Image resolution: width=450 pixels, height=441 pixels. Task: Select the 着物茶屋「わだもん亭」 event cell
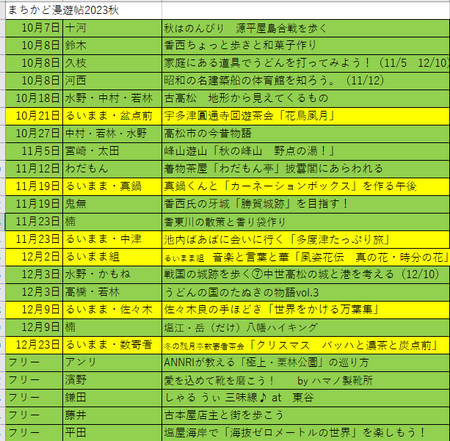pyautogui.click(x=306, y=169)
